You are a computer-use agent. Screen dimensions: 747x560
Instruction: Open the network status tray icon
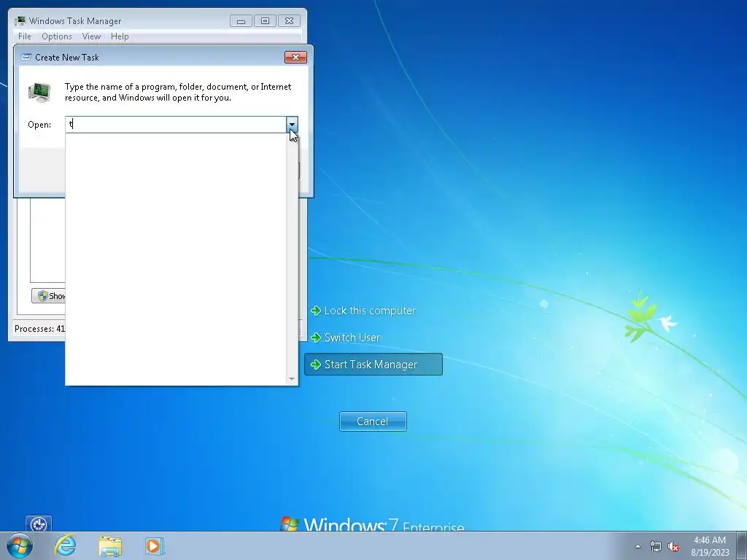tap(656, 547)
